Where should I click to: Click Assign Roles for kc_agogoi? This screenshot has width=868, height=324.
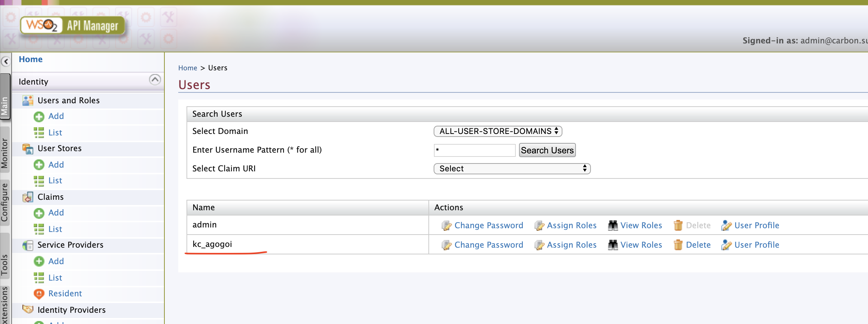pos(571,245)
